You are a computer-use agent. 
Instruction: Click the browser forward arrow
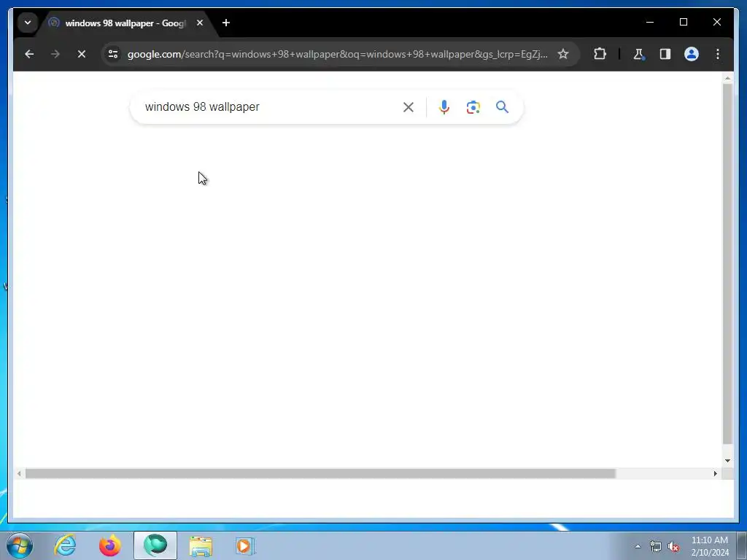coord(55,54)
